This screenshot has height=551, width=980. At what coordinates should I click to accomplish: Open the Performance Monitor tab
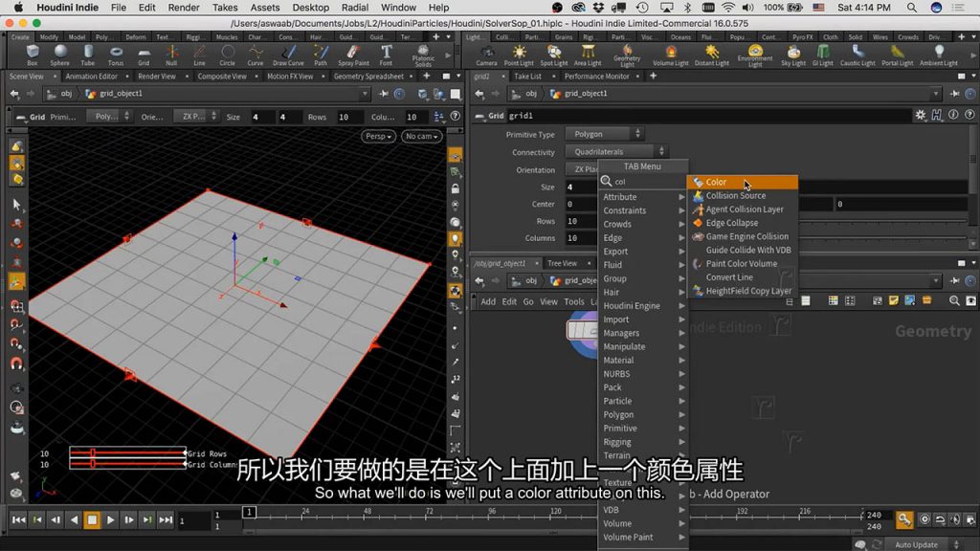point(597,77)
